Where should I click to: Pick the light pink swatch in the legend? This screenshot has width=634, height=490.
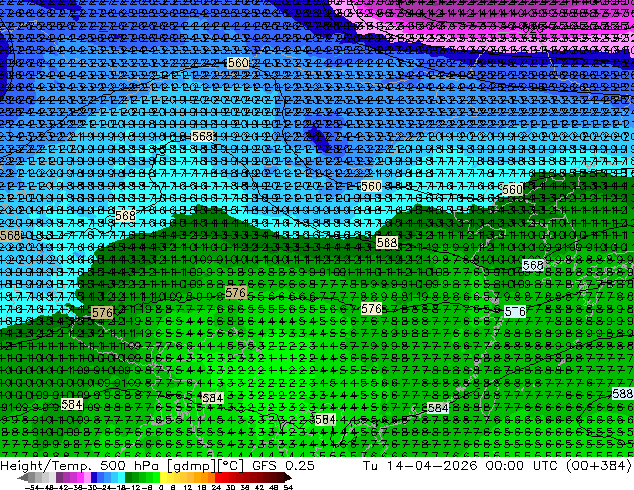pos(87,478)
